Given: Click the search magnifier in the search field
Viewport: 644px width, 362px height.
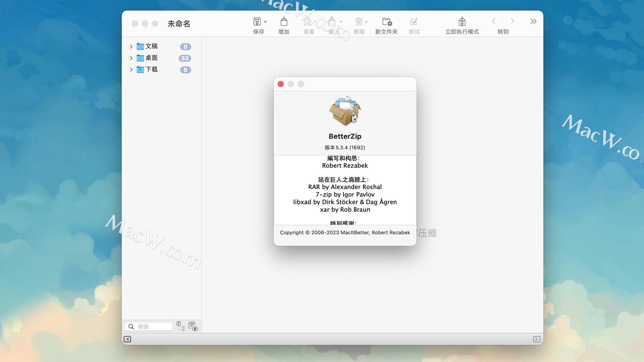Looking at the screenshot, I should tap(131, 326).
